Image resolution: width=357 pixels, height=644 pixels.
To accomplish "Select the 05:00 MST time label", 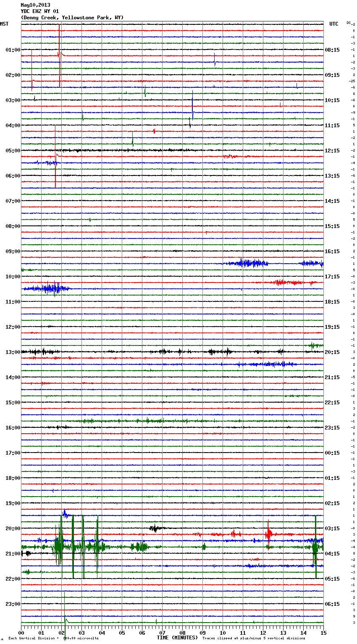I will point(13,151).
